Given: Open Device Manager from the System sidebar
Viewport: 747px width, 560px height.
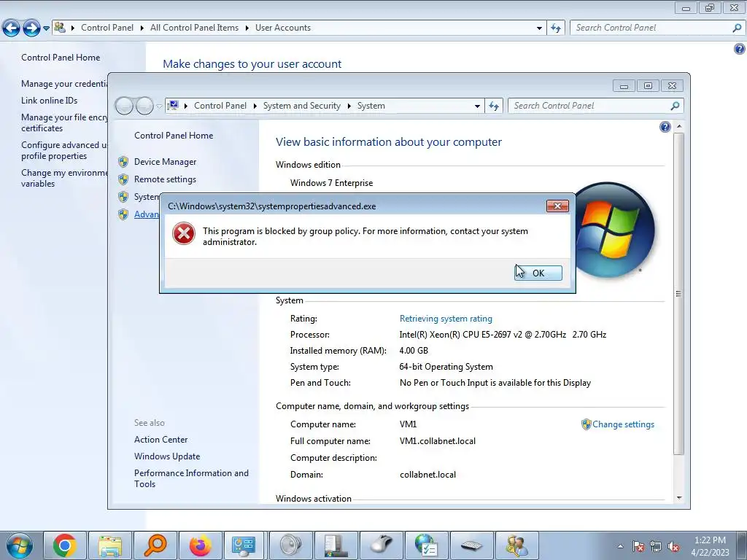Looking at the screenshot, I should [165, 162].
